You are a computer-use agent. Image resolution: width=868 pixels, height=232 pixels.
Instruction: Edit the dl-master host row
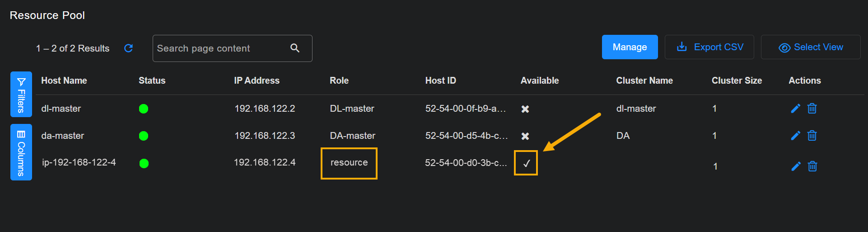pos(795,109)
